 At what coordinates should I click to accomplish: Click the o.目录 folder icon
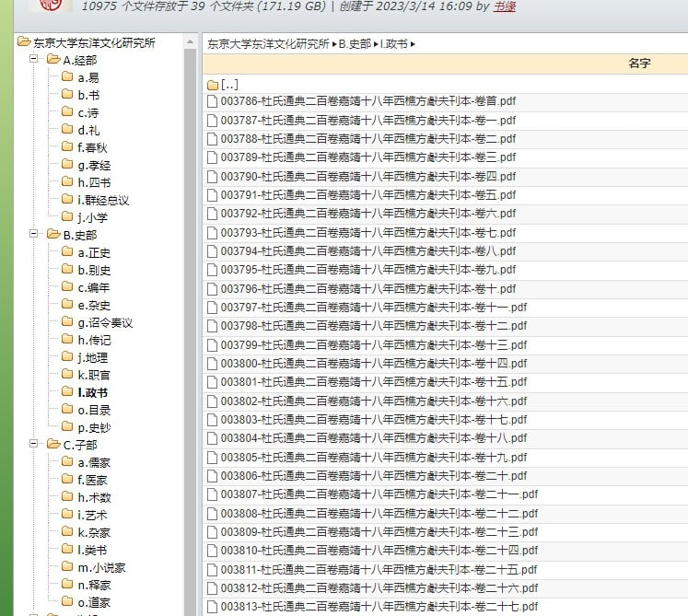(x=67, y=409)
